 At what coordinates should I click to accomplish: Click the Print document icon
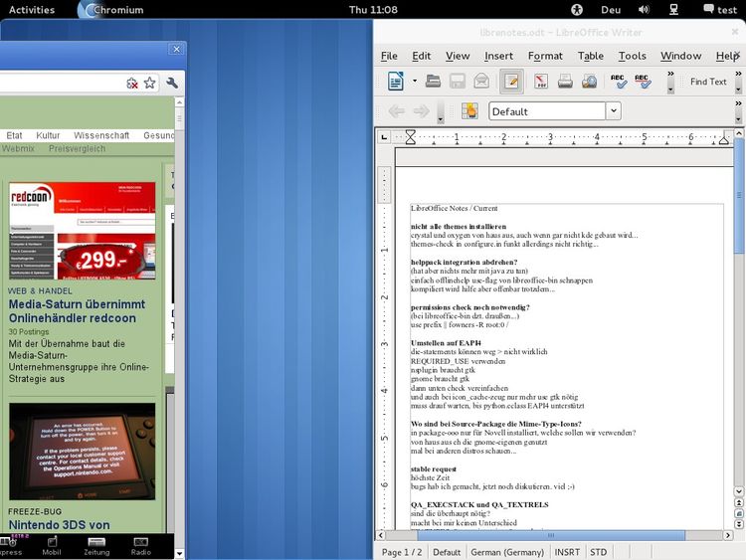click(x=565, y=82)
